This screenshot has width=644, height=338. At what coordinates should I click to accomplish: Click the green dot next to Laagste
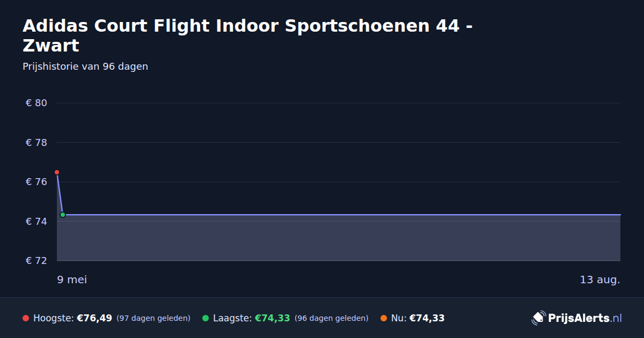[x=206, y=318]
